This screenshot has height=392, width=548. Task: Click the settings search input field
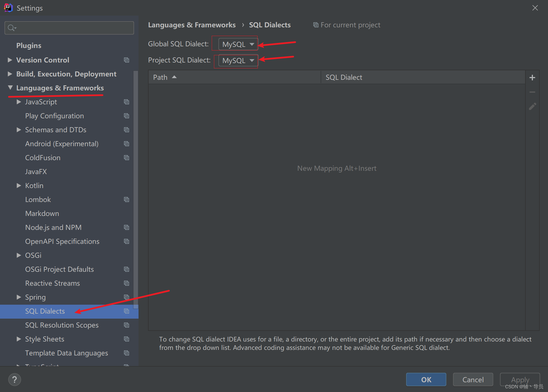pyautogui.click(x=73, y=28)
